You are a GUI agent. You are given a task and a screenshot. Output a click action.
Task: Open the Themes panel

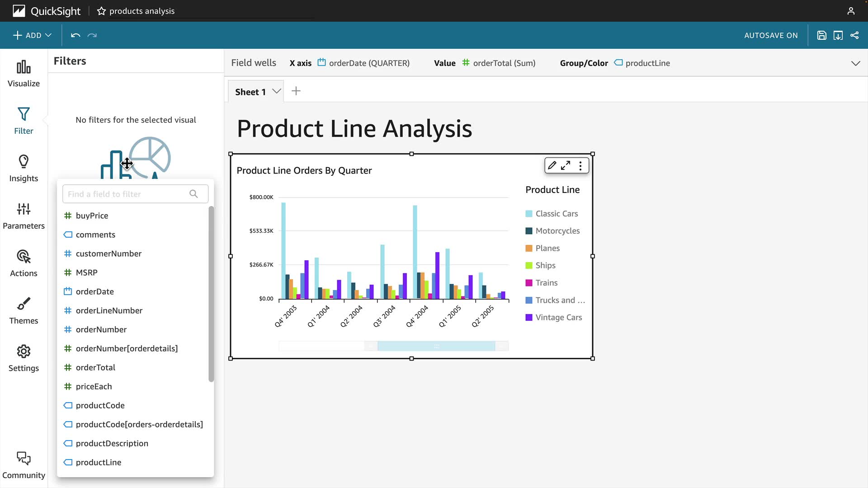coord(24,311)
